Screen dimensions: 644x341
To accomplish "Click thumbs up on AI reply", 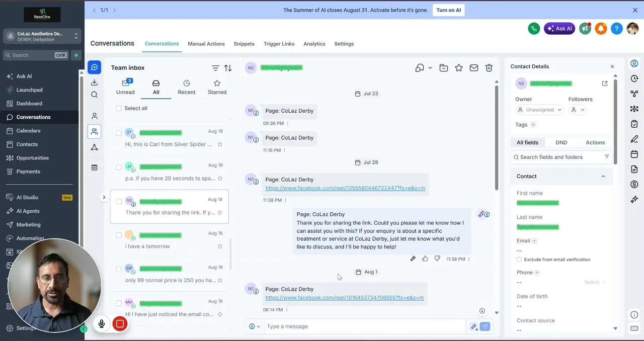I will (425, 259).
